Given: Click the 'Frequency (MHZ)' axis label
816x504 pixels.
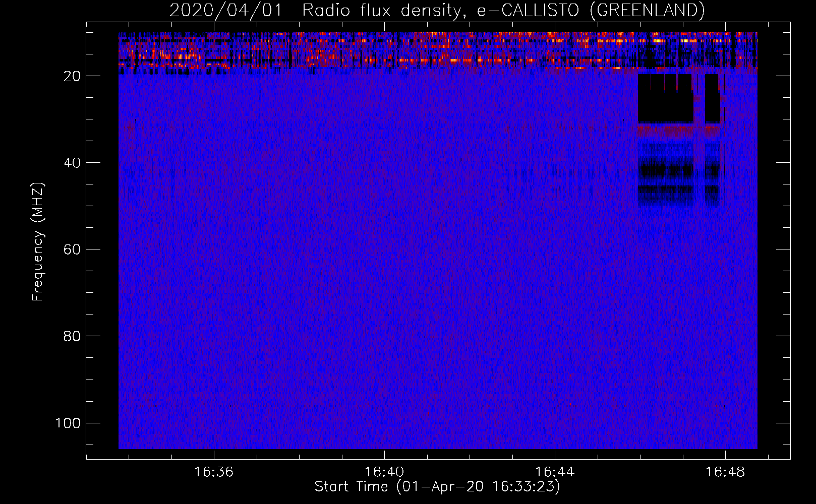Looking at the screenshot, I should click(x=38, y=242).
